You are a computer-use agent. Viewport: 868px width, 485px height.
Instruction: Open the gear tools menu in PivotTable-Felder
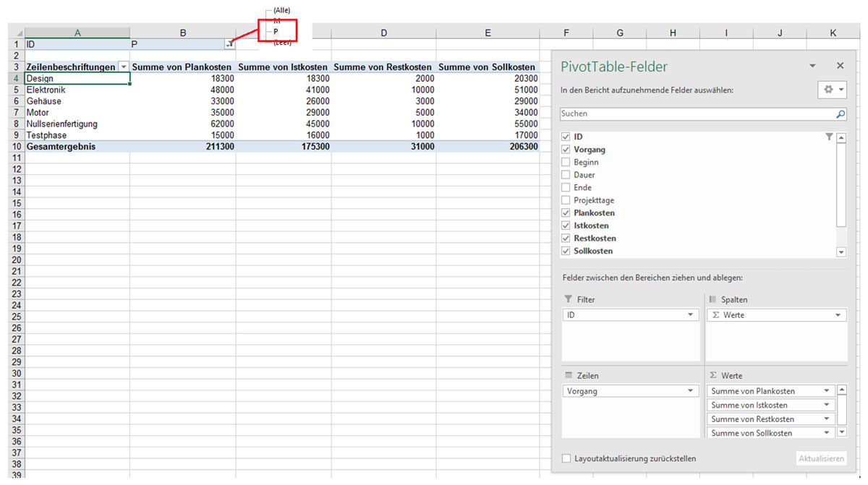[830, 90]
